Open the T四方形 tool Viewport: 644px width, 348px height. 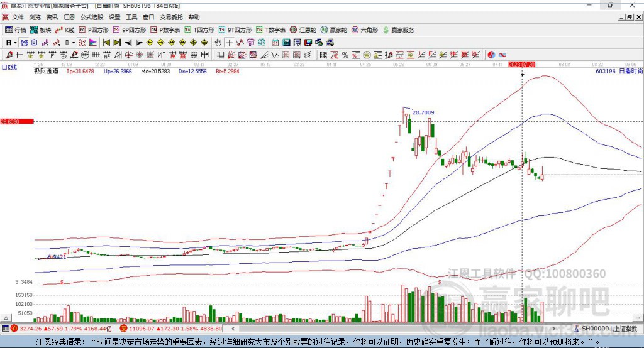(199, 30)
